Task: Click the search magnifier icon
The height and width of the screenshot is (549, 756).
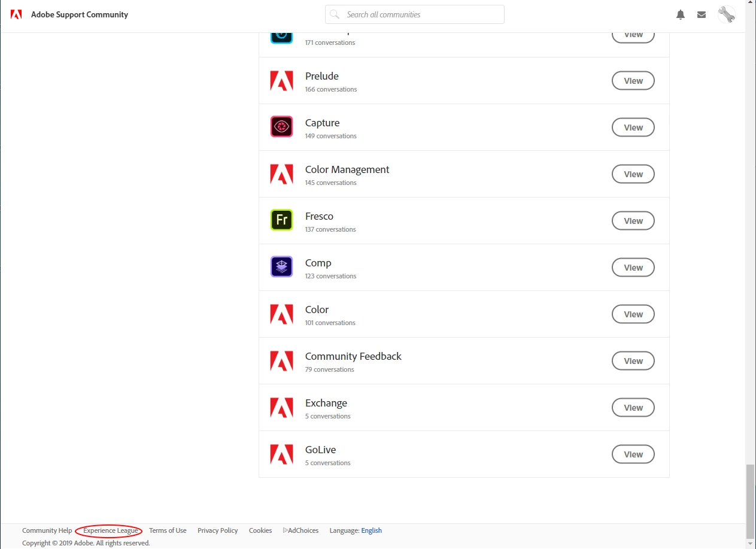Action: point(335,14)
